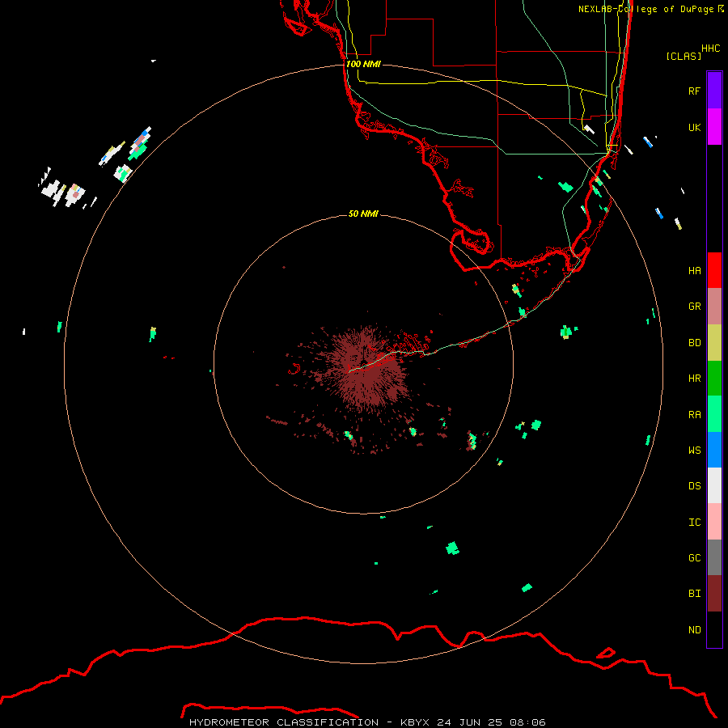Click the HHC product label
This screenshot has height=728, width=728.
tap(710, 49)
